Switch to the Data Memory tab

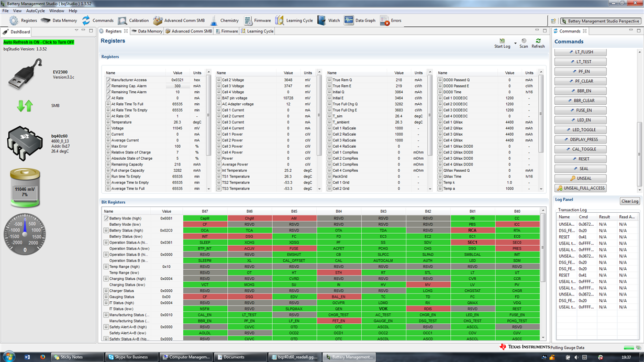point(147,31)
